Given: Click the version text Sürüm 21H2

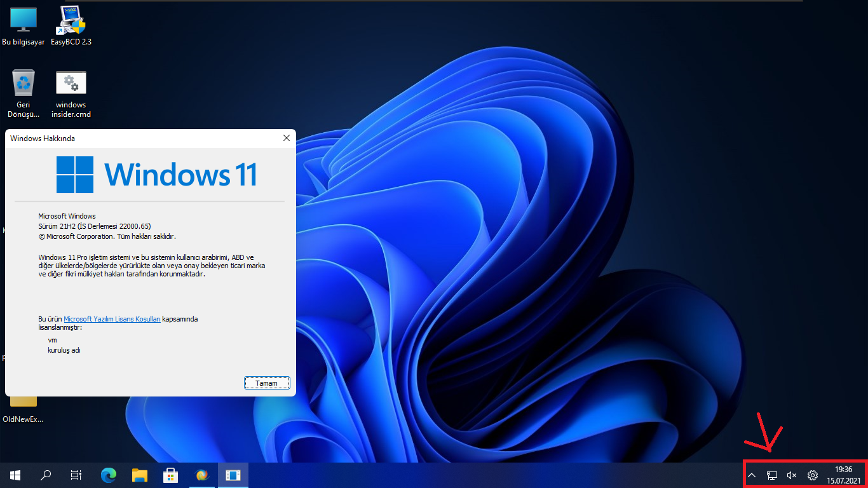Looking at the screenshot, I should [x=95, y=226].
